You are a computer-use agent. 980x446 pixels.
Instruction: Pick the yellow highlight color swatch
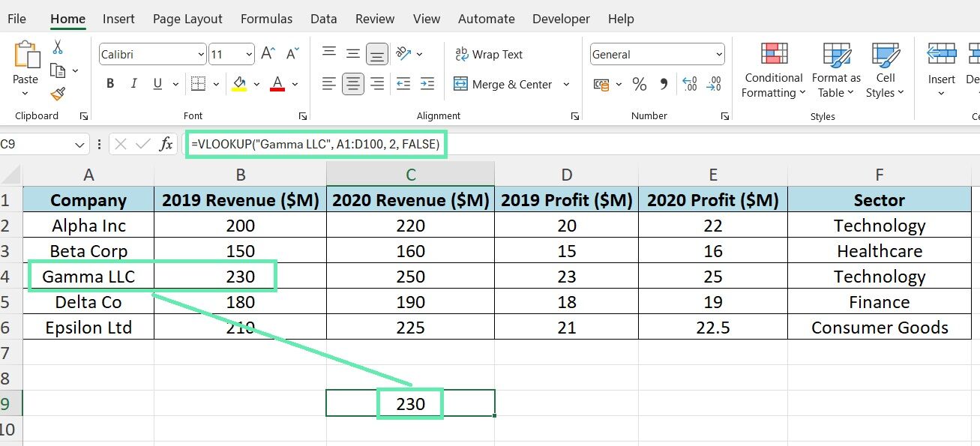[239, 89]
